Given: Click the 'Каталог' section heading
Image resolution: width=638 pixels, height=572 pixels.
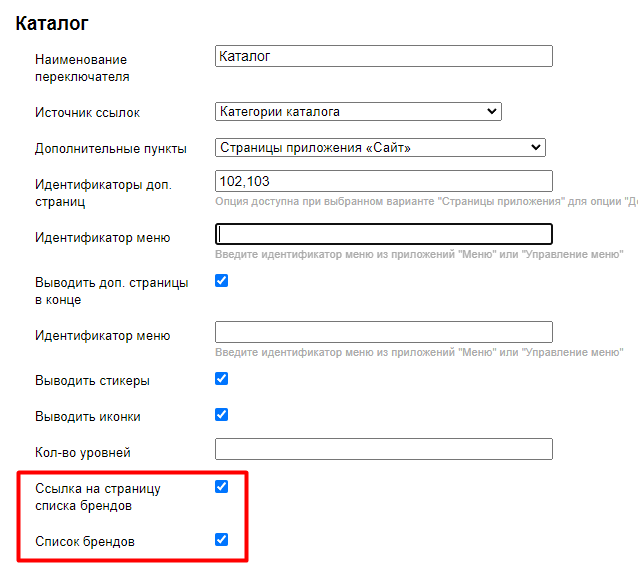Looking at the screenshot, I should click(x=50, y=21).
